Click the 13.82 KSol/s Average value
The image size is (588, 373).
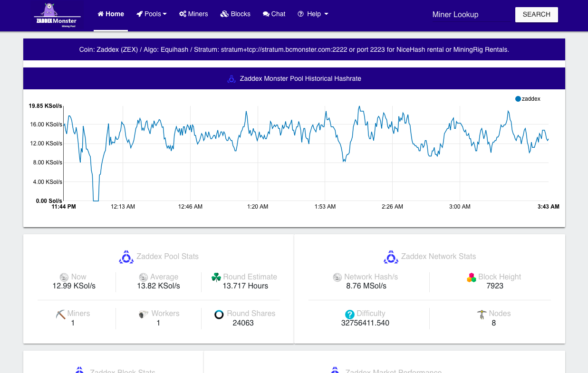point(158,286)
